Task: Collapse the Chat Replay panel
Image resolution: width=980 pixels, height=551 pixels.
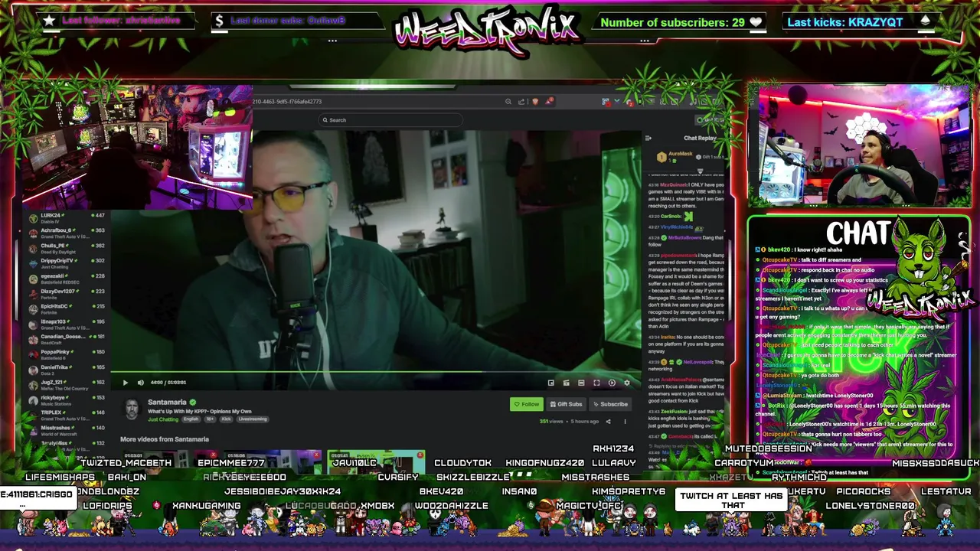Action: pyautogui.click(x=648, y=139)
